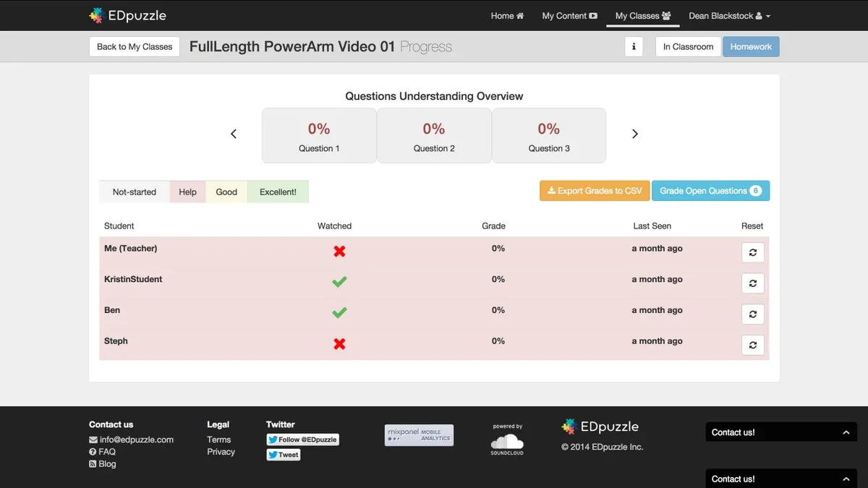Open Question 3 understanding card

549,135
